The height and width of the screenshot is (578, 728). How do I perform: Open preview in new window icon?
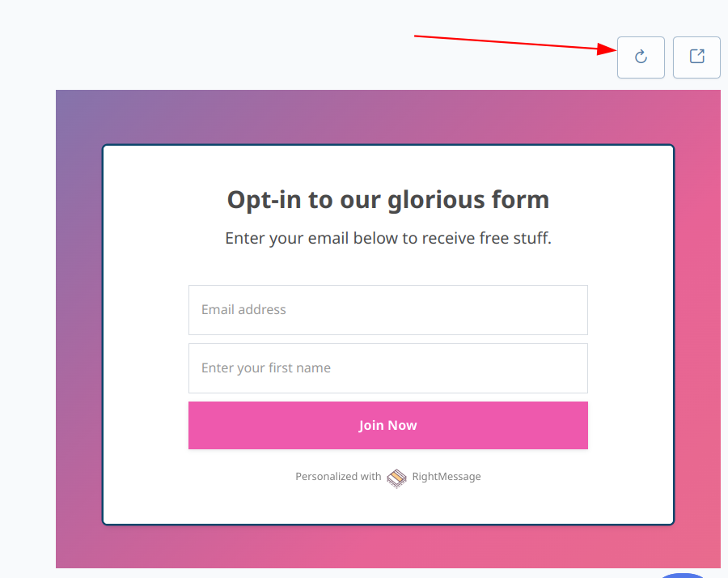tap(696, 57)
